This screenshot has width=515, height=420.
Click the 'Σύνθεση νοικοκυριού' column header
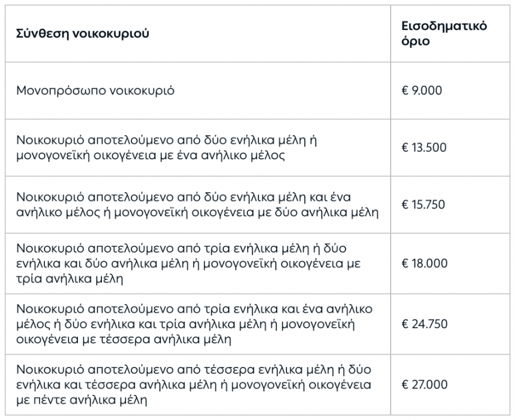click(83, 34)
